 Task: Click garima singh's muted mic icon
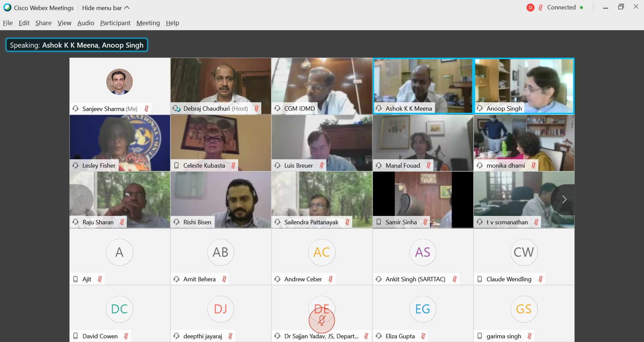[530, 336]
